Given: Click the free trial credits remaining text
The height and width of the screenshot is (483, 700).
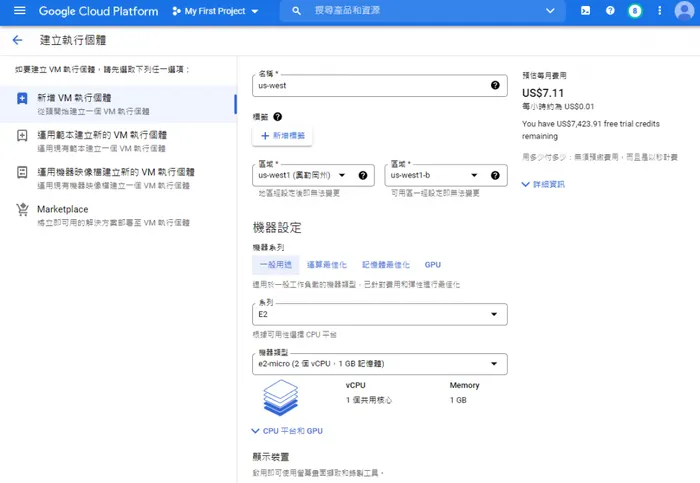Looking at the screenshot, I should point(591,130).
